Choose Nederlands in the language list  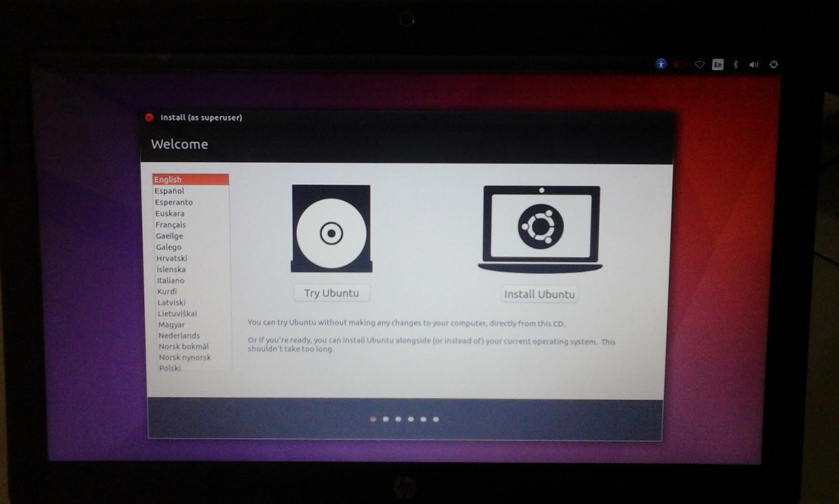coord(179,335)
